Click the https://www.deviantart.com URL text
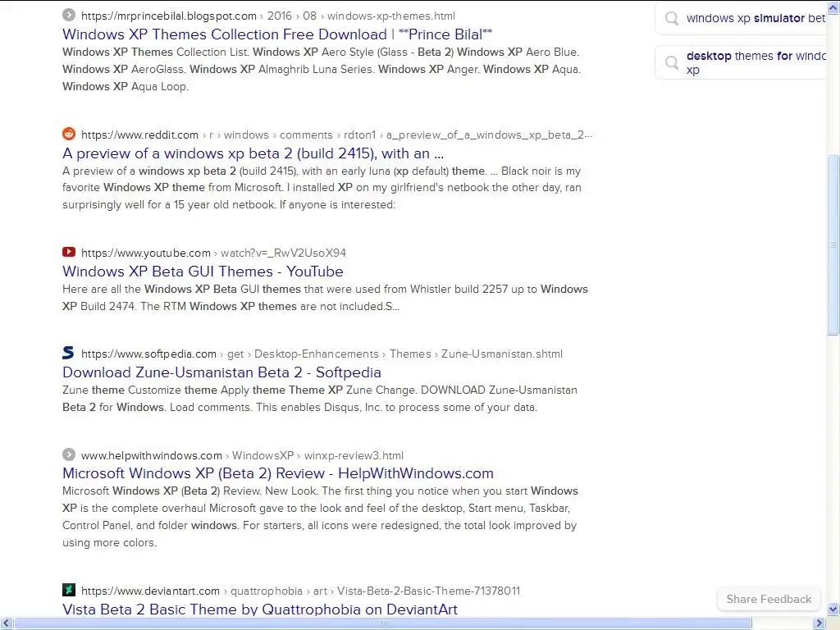Viewport: 840px width, 630px height. click(x=151, y=591)
